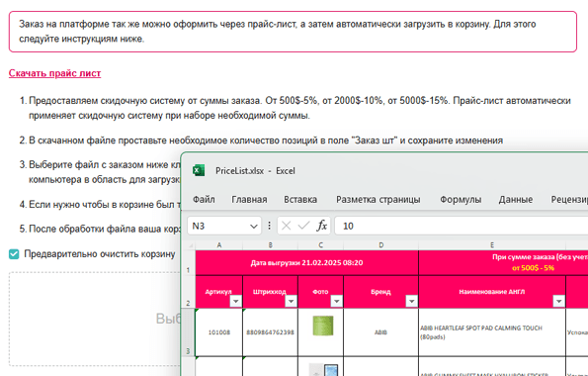Select column C header in Excel
Image resolution: width=588 pixels, height=376 pixels.
[320, 245]
